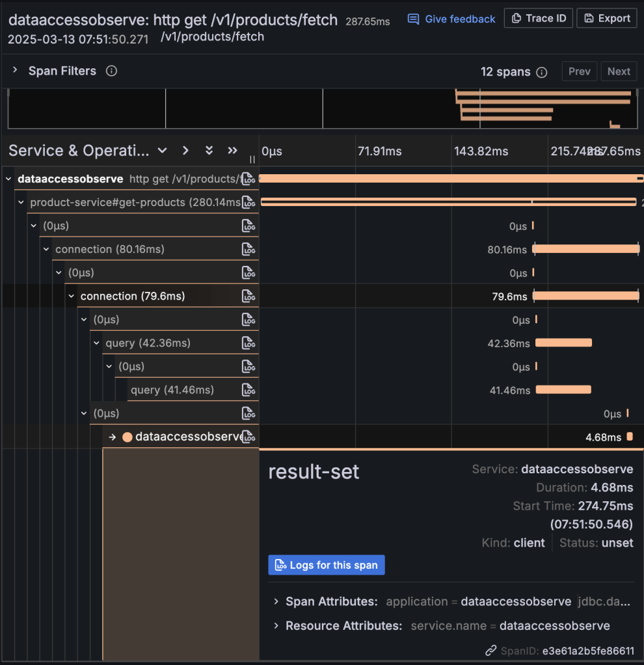644x665 pixels.
Task: Copy the Trace ID button
Action: coord(539,18)
